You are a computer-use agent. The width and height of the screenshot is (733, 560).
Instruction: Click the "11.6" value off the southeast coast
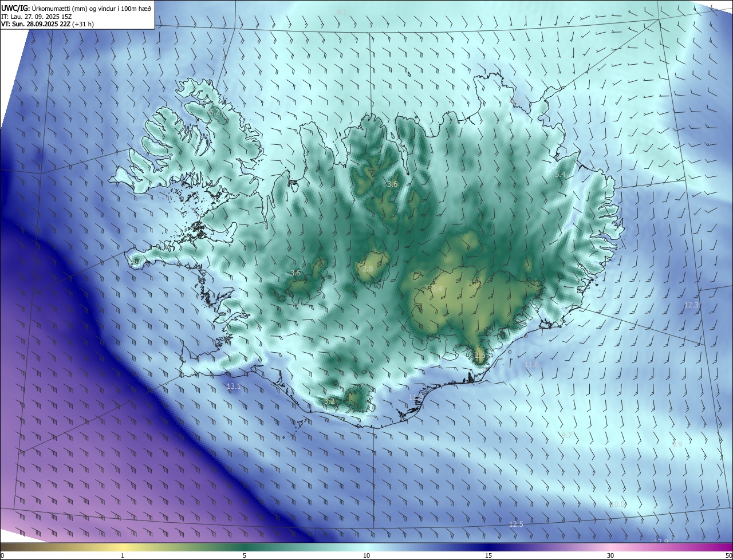[531, 365]
